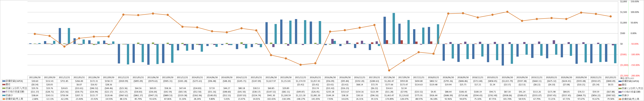Click the right-side legend entry 投資CF
The width and height of the screenshot is (644, 101).
625,95
